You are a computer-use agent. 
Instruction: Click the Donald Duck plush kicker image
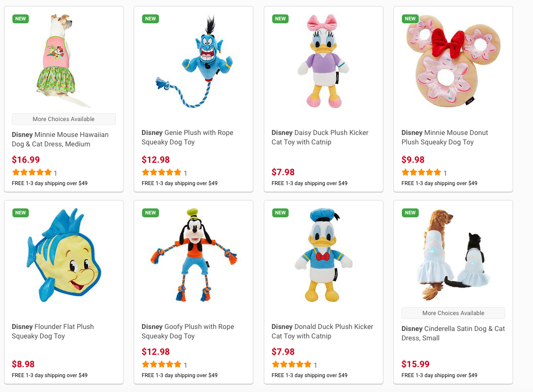tap(323, 256)
